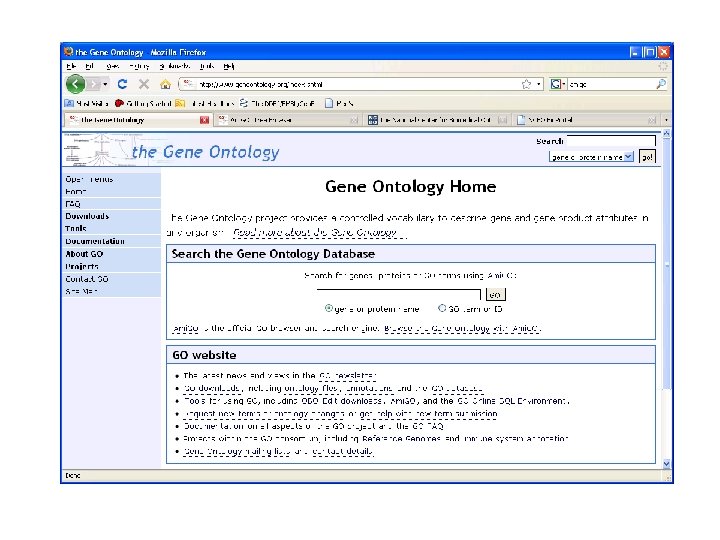Image resolution: width=720 pixels, height=540 pixels.
Task: Open the Help menu
Action: [x=229, y=66]
